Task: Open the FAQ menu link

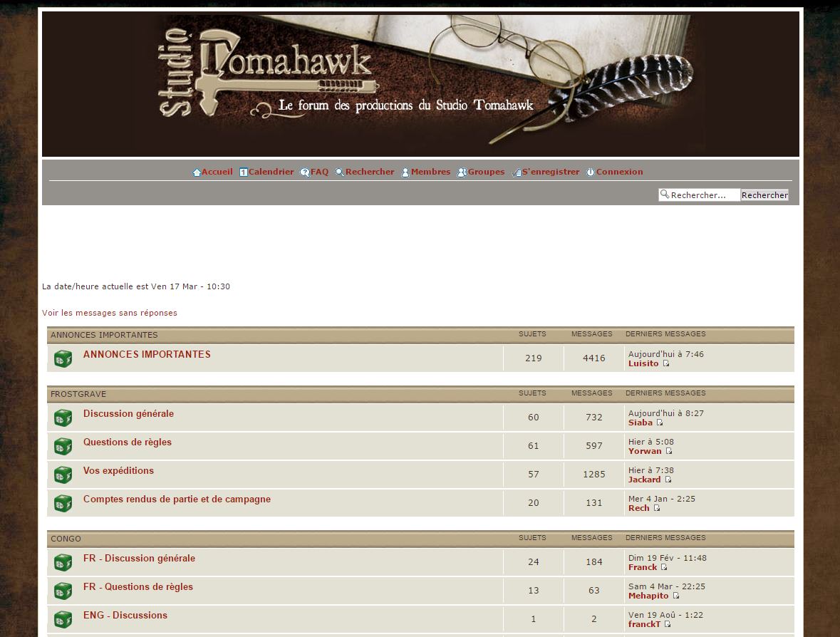Action: 319,172
